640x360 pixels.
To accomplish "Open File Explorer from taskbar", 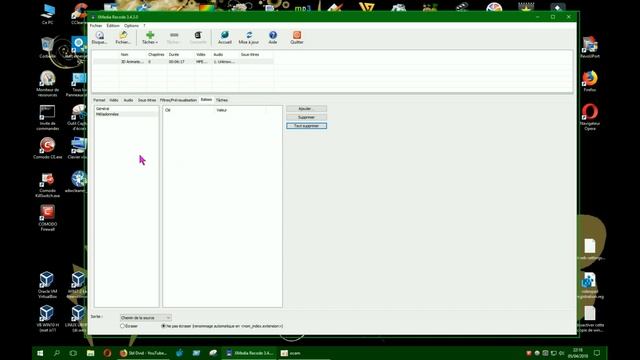I will click(x=90, y=353).
